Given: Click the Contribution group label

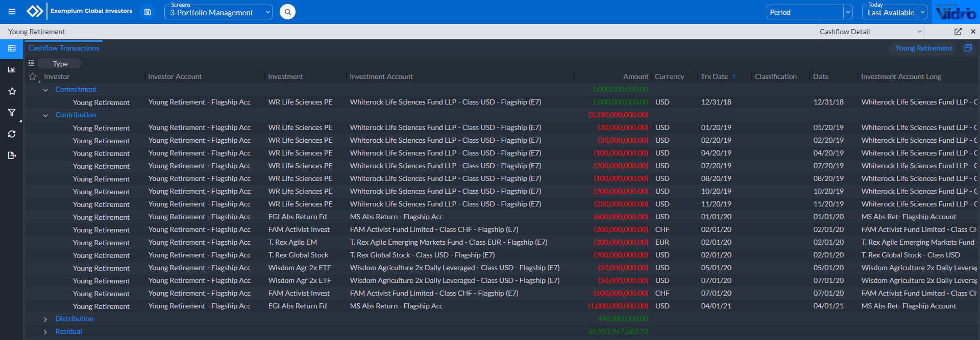Looking at the screenshot, I should tap(76, 115).
